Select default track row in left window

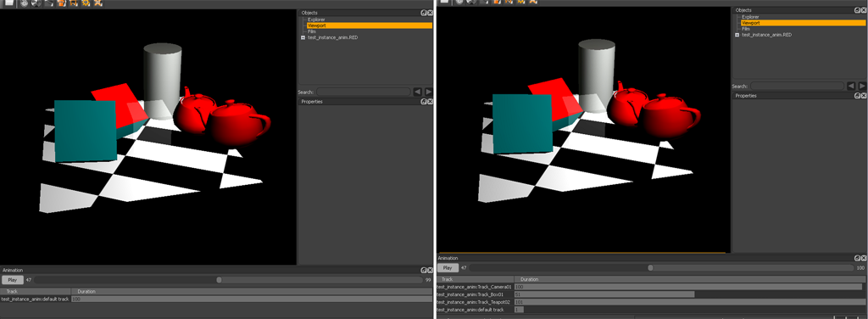coord(36,299)
